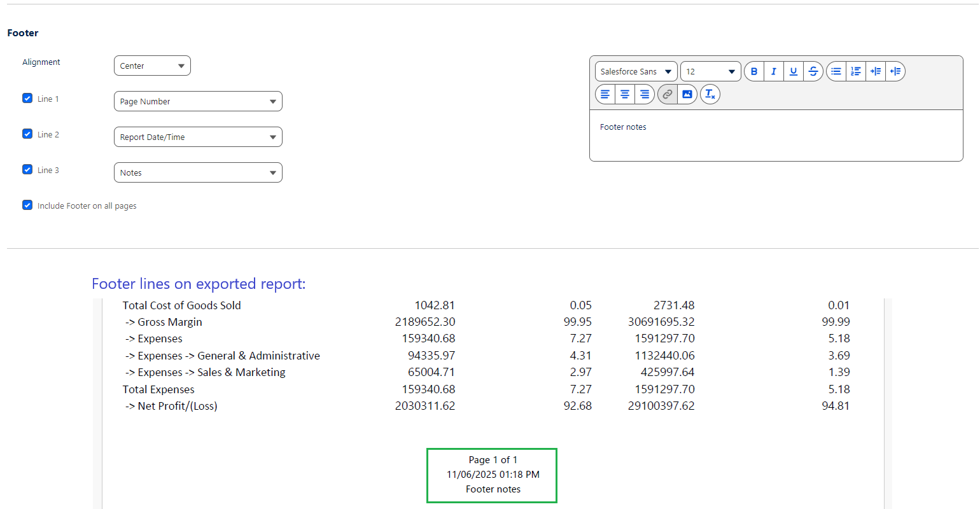Click 'Footer lines on exported report:' heading
This screenshot has height=509, width=980.
199,284
